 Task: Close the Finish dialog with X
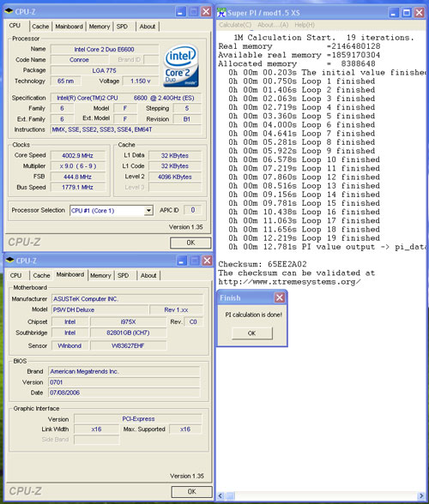point(280,297)
